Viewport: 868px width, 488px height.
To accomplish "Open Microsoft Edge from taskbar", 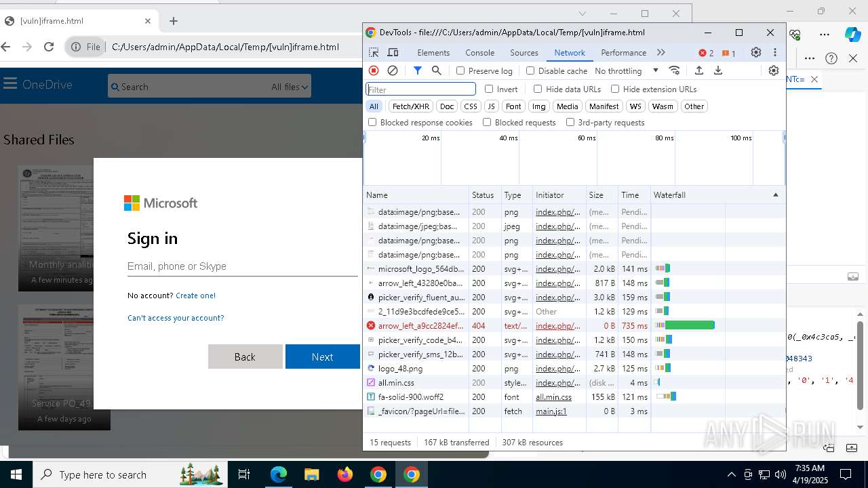I will [x=279, y=474].
